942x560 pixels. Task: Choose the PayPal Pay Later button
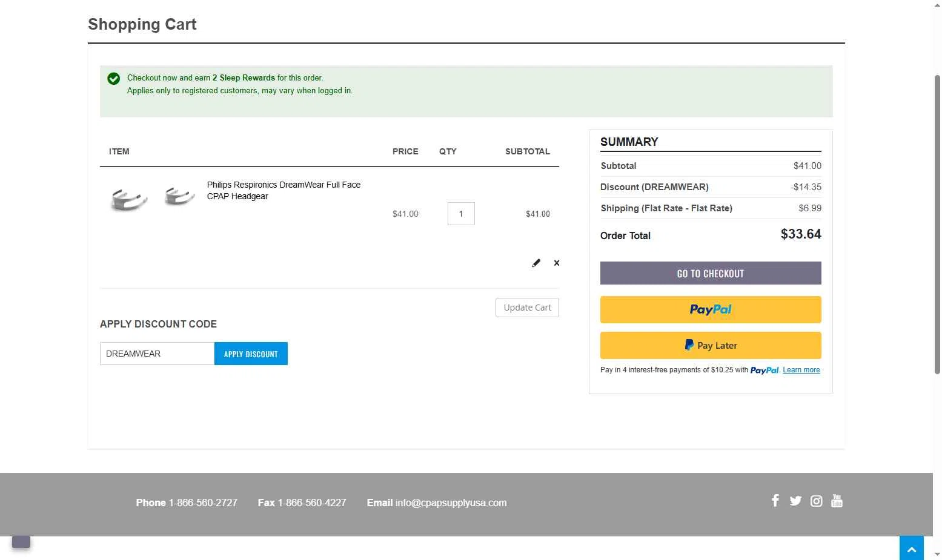(x=711, y=345)
